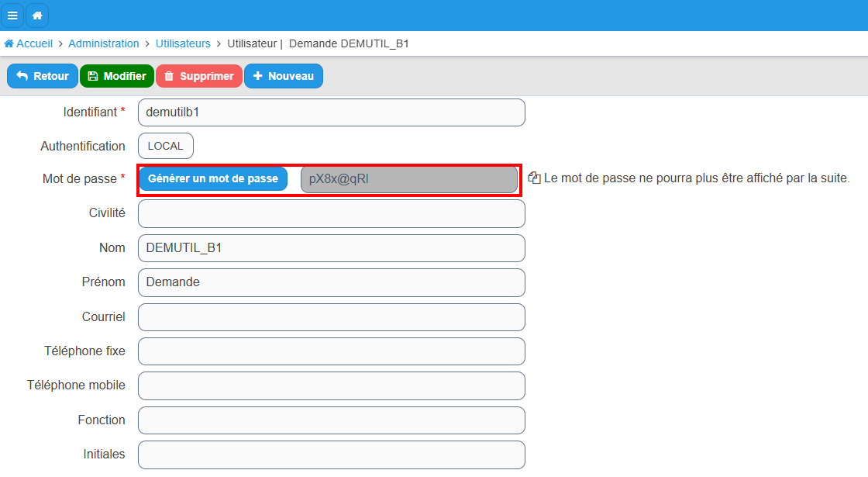The image size is (868, 477).
Task: Click Générer un mot de passe
Action: (x=213, y=179)
